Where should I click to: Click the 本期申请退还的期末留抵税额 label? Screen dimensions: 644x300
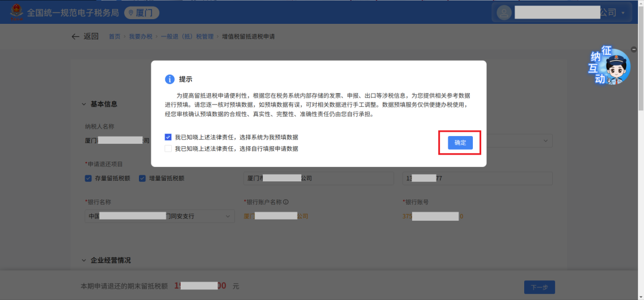click(x=125, y=286)
